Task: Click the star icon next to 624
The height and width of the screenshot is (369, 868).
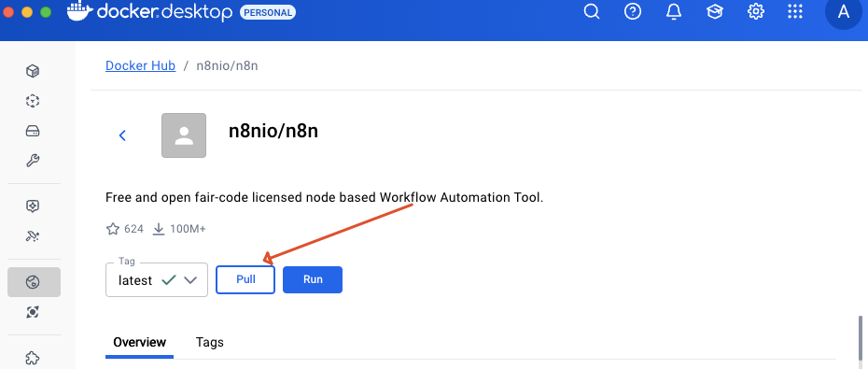Action: click(x=112, y=229)
